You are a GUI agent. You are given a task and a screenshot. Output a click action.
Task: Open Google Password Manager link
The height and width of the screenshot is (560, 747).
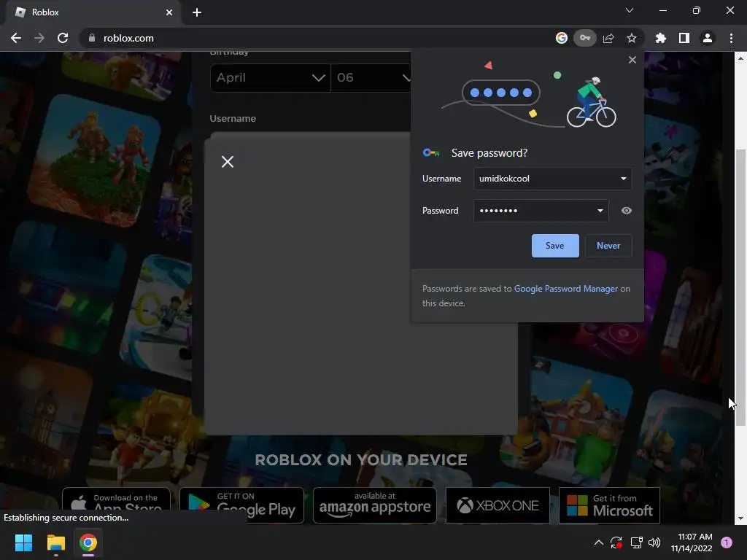tap(565, 289)
